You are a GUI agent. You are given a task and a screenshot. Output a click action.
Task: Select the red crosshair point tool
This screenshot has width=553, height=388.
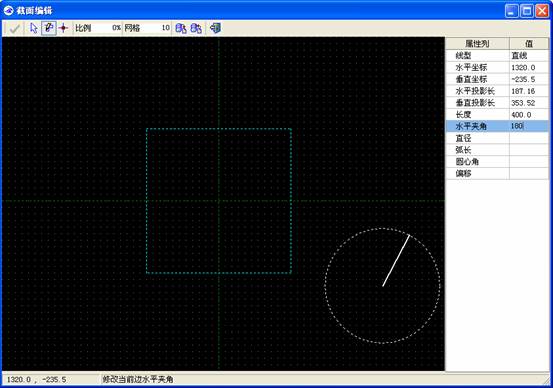coord(63,28)
